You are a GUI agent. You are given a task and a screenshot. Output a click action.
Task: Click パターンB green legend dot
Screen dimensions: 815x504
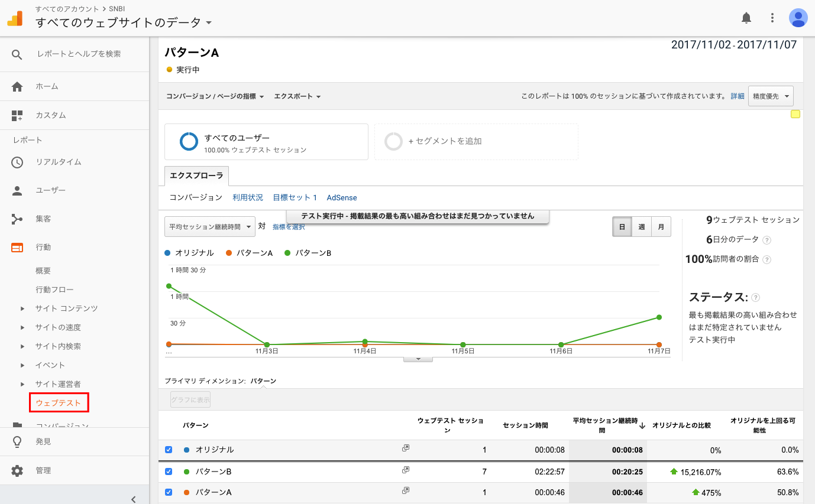(287, 253)
